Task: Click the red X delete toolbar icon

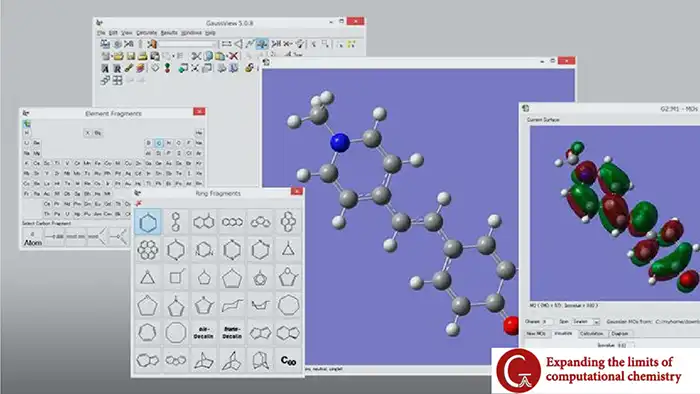Action: click(x=233, y=56)
